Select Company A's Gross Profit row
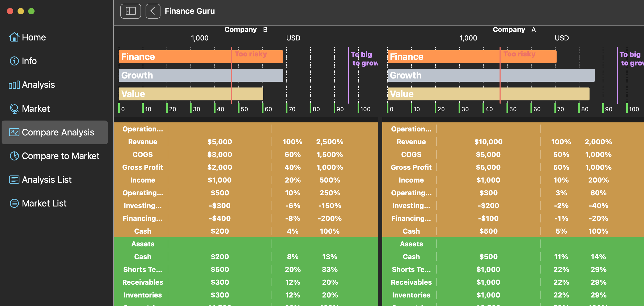The width and height of the screenshot is (644, 306). point(513,167)
